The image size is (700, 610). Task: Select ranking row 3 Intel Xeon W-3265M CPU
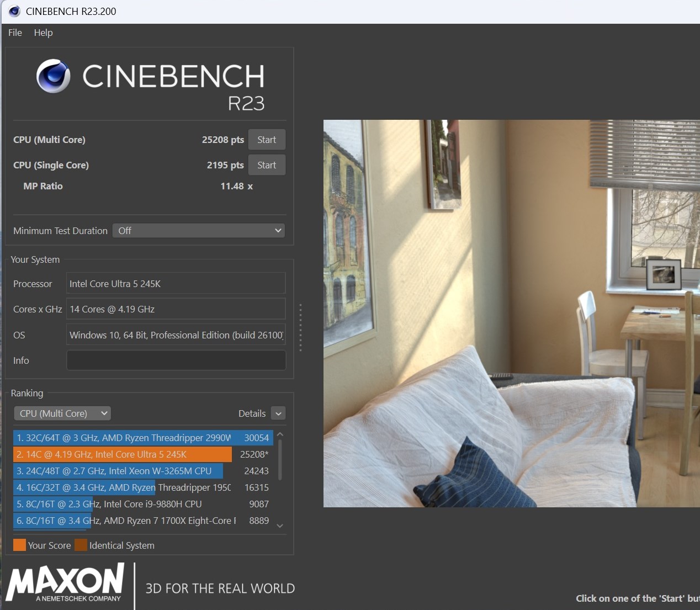tap(143, 471)
